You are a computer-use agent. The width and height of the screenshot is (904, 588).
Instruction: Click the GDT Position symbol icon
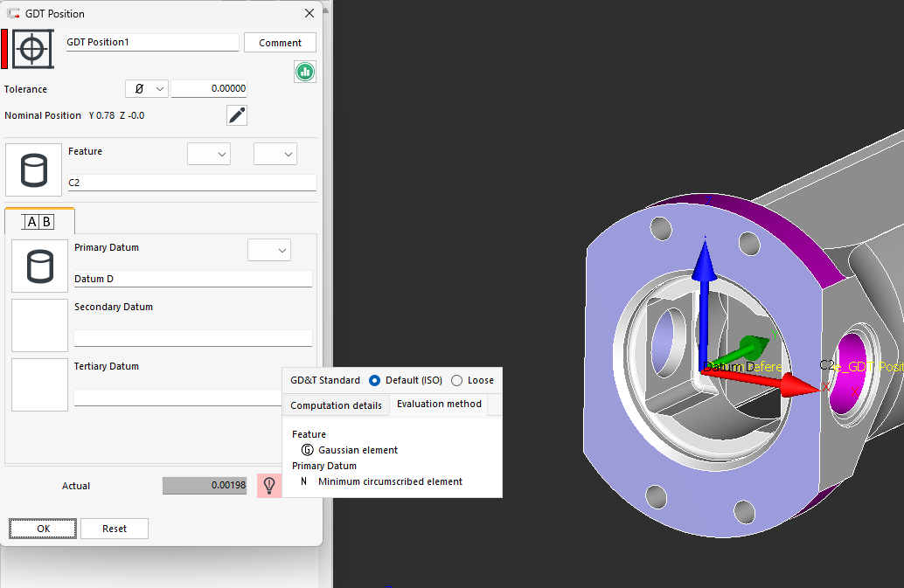click(x=31, y=49)
